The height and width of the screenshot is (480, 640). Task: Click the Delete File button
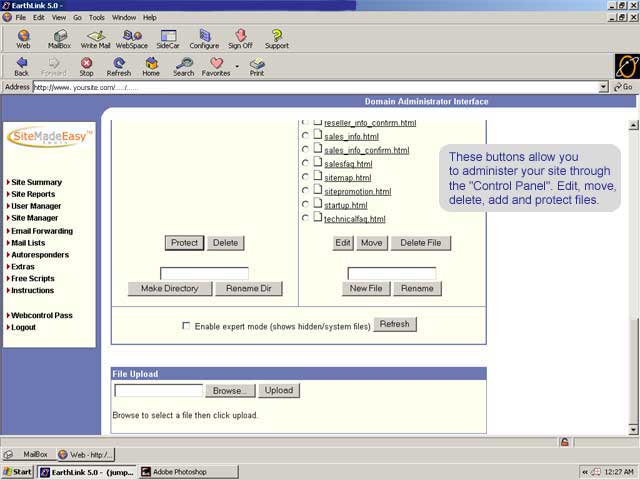[421, 243]
